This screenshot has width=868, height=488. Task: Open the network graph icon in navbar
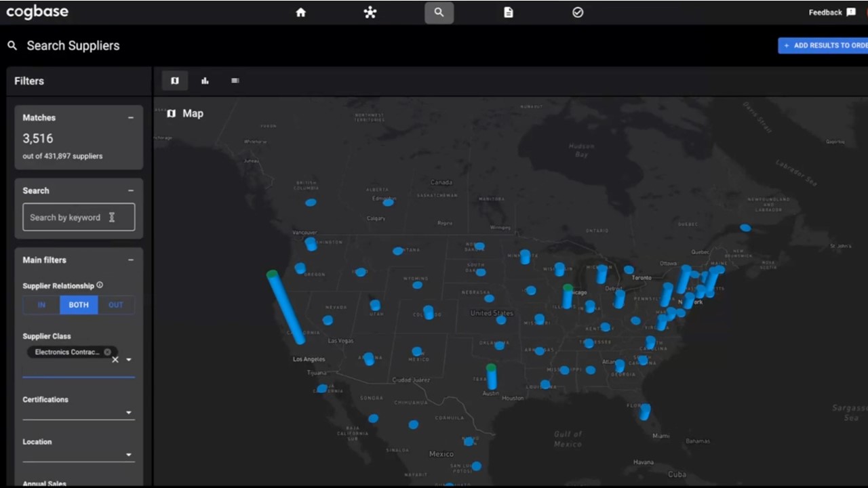(370, 12)
